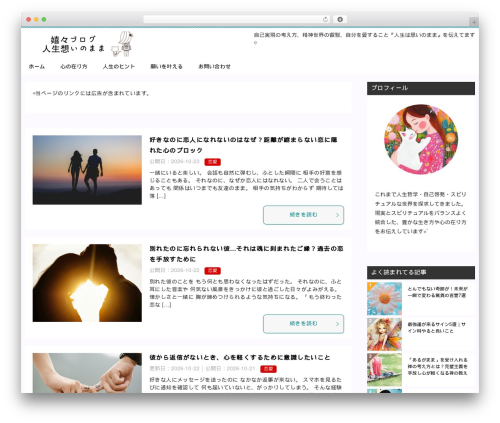Open popular post thumbnail of woman meditating
This screenshot has width=500, height=423.
pos(384,370)
